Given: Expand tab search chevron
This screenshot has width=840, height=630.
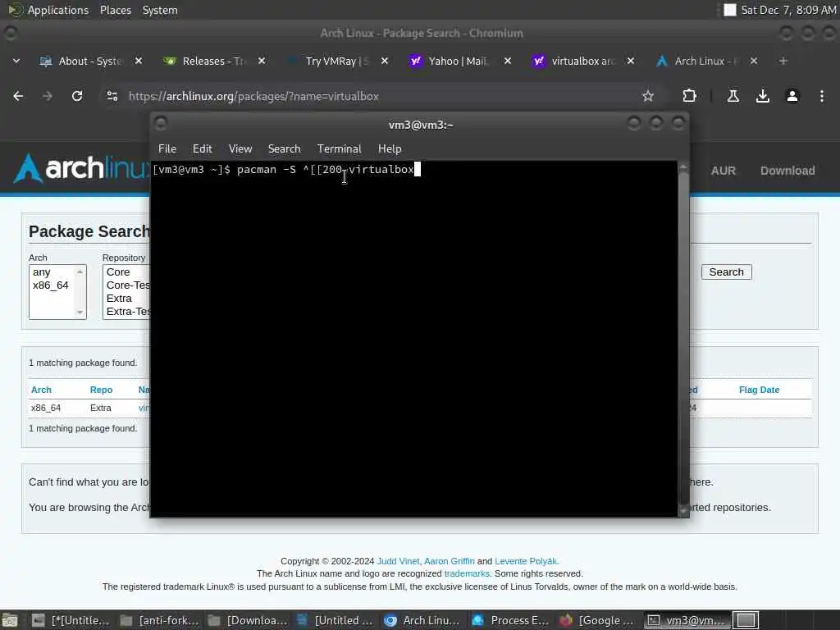Looking at the screenshot, I should pos(16,61).
